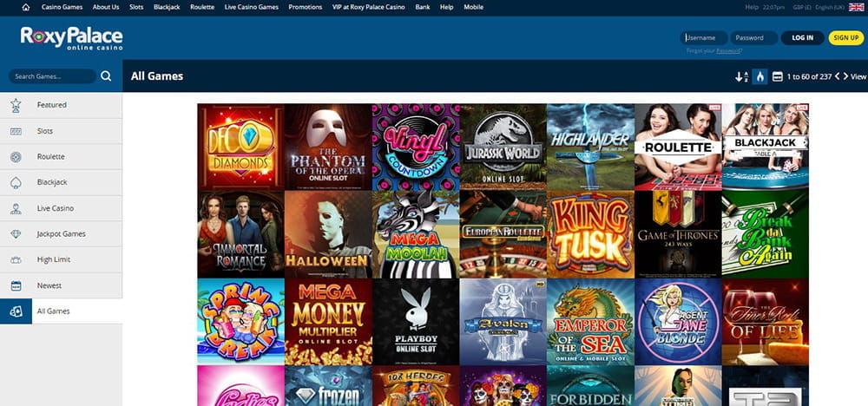Sort games alphabetically with A-Z icon
The height and width of the screenshot is (406, 868).
pyautogui.click(x=741, y=76)
